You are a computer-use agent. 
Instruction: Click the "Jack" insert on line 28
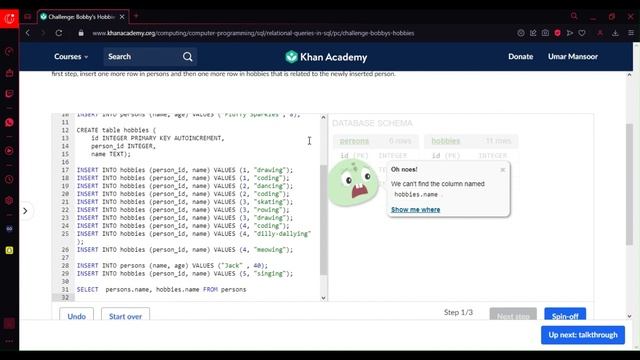[x=172, y=266]
